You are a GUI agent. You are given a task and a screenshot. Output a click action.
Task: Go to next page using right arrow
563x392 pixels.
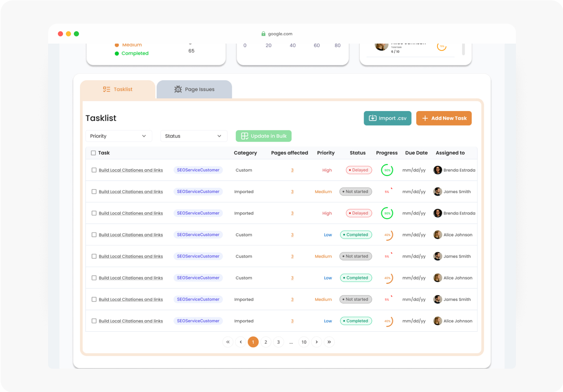point(316,342)
